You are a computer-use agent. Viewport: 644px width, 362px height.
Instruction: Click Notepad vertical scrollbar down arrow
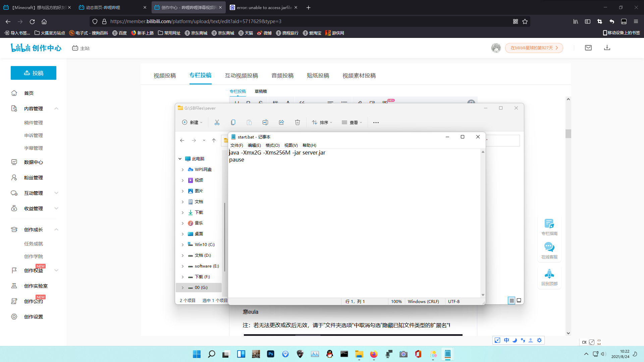[483, 295]
